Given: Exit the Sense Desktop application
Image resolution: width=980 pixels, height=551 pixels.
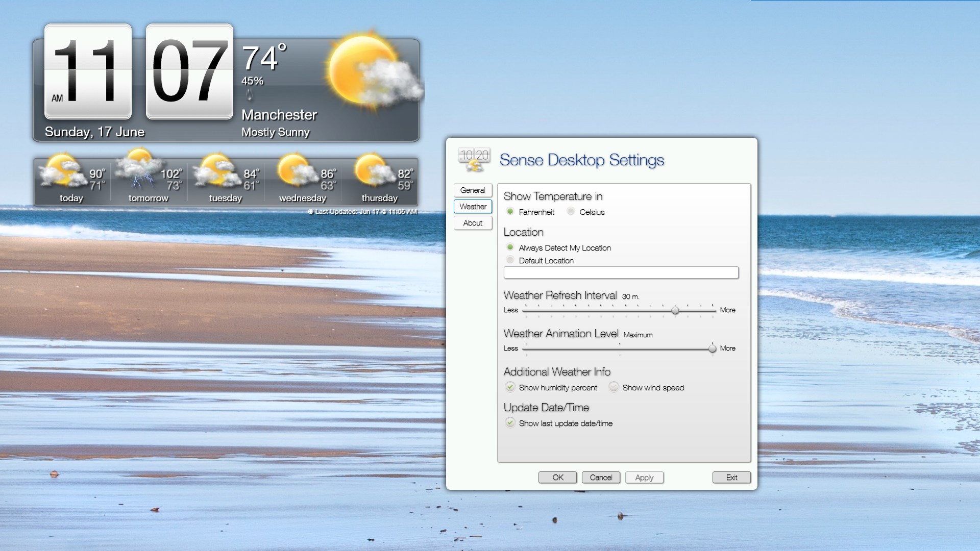Looking at the screenshot, I should coord(731,477).
